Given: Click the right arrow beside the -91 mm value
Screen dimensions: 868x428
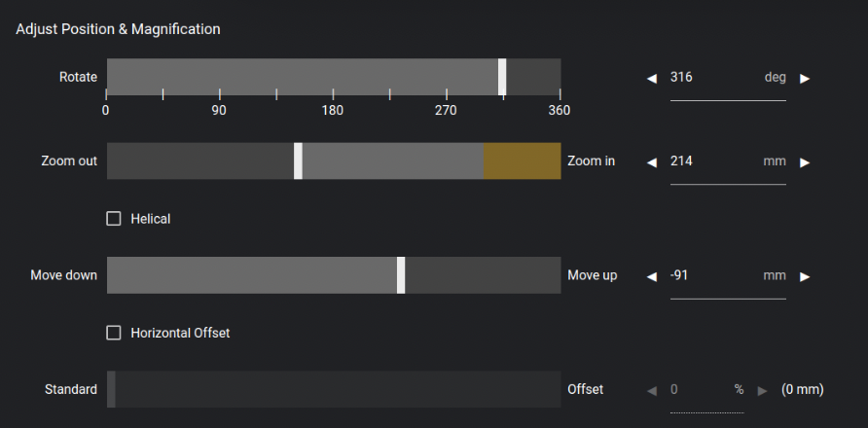Looking at the screenshot, I should click(805, 276).
